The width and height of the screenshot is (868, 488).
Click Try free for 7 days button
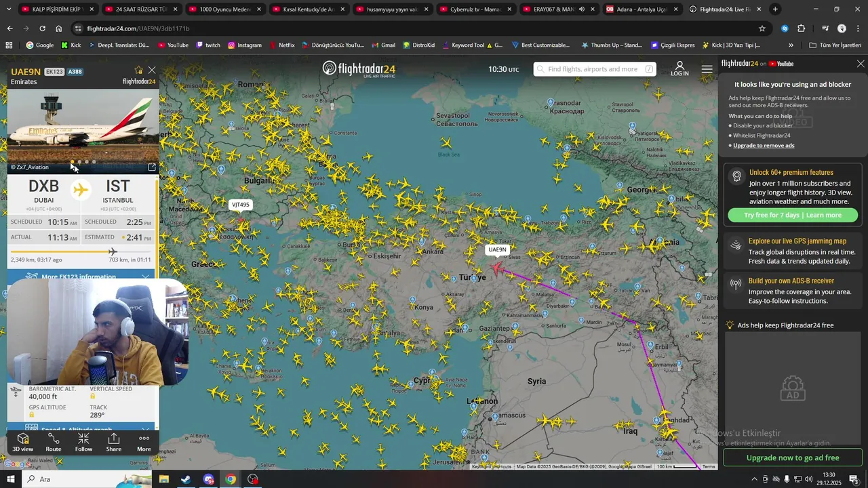click(793, 215)
